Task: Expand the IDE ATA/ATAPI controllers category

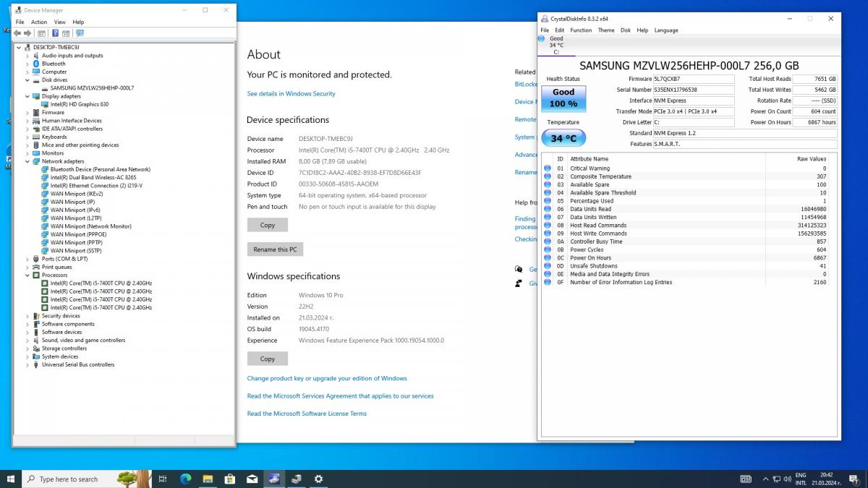Action: coord(27,129)
